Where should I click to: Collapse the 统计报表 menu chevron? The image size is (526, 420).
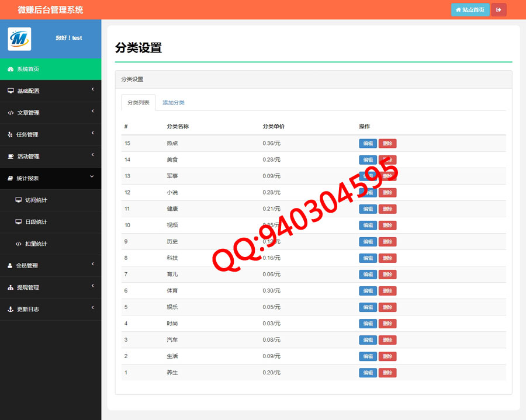pyautogui.click(x=92, y=176)
